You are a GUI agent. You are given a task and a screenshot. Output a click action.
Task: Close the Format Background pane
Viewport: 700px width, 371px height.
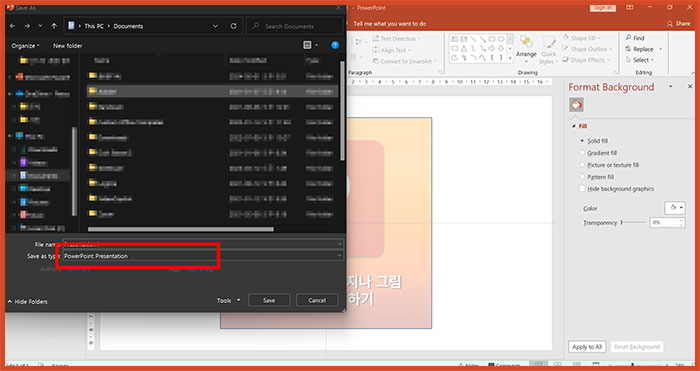click(690, 87)
